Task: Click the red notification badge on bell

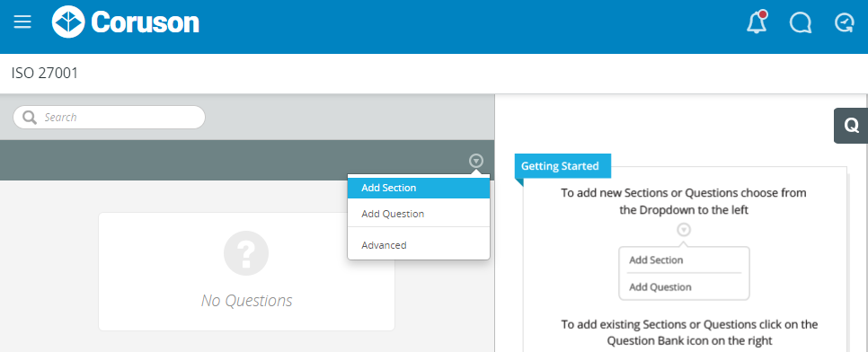Action: tap(764, 14)
